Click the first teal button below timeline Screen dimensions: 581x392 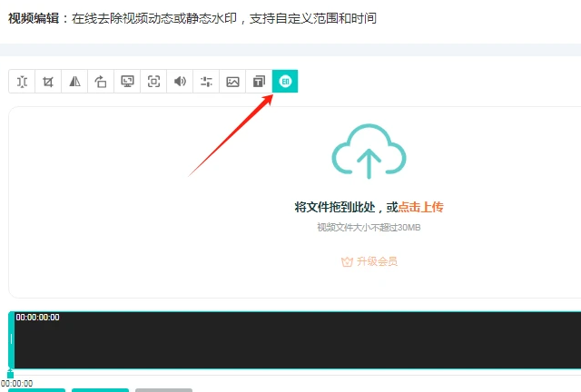click(36, 389)
